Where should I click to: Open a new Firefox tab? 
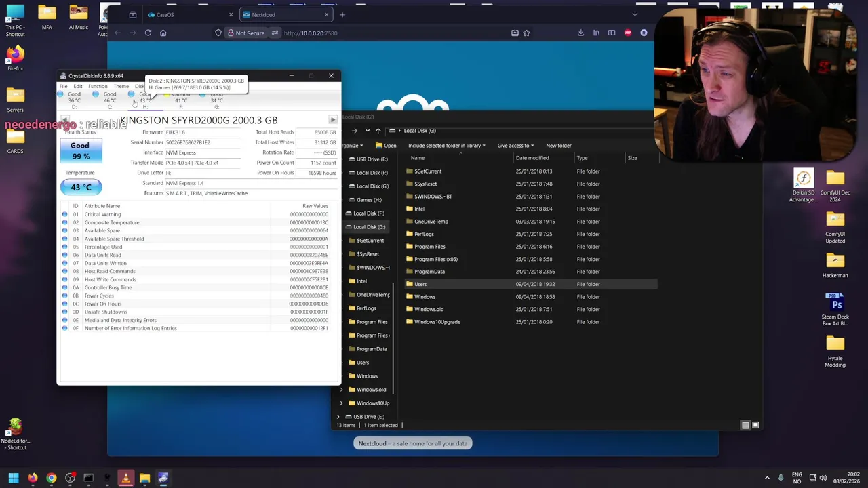pos(342,14)
